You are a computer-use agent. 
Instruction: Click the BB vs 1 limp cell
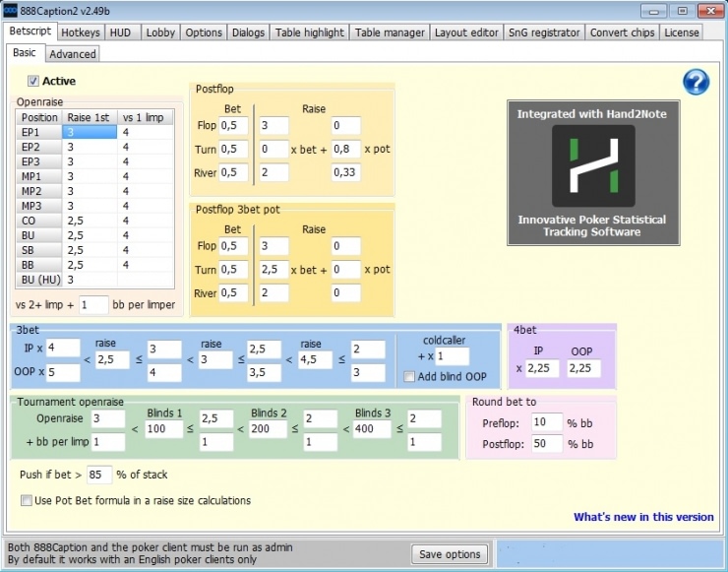pyautogui.click(x=146, y=265)
